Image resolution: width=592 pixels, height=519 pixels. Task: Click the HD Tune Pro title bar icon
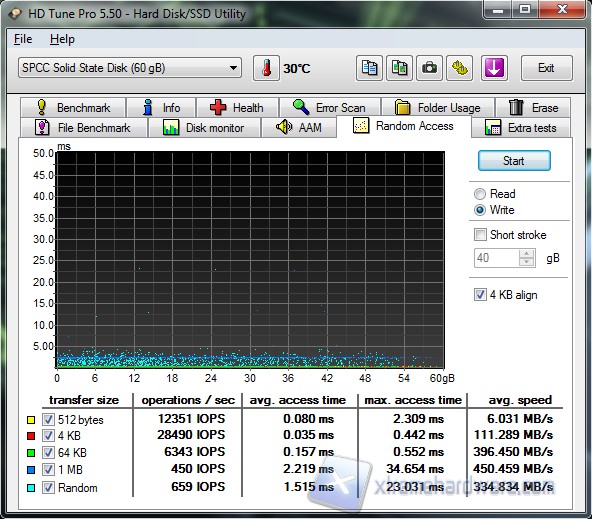(x=15, y=14)
